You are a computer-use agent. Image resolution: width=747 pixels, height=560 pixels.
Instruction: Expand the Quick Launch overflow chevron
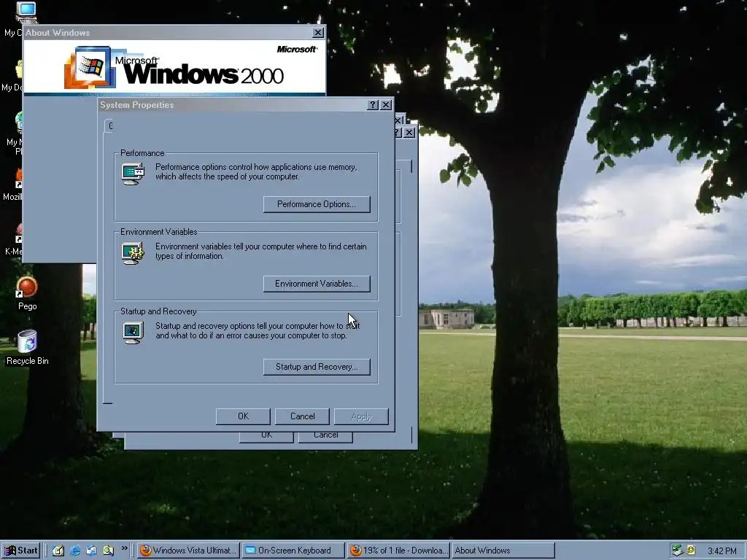124,548
